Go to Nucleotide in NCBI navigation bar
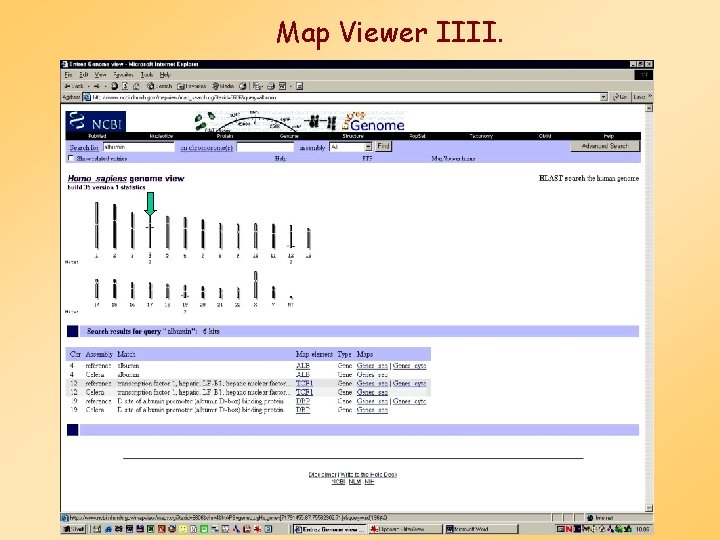720x540 pixels. (x=161, y=136)
